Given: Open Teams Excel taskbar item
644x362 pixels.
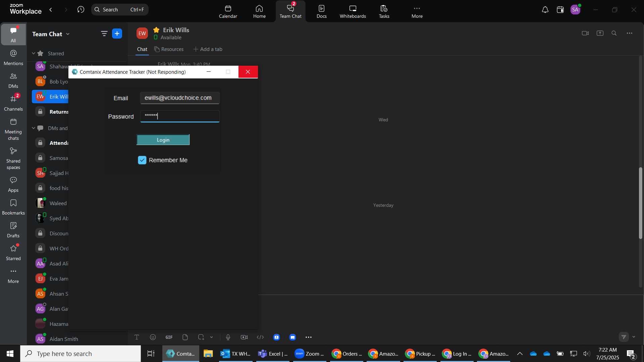Looking at the screenshot, I should pos(273,354).
